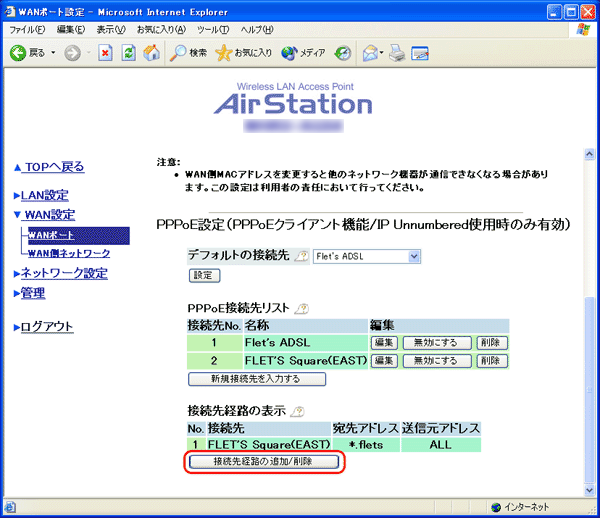Screen dimensions: 600x518
Task: Collapse the WAN設定 tree section
Action: pyautogui.click(x=17, y=215)
